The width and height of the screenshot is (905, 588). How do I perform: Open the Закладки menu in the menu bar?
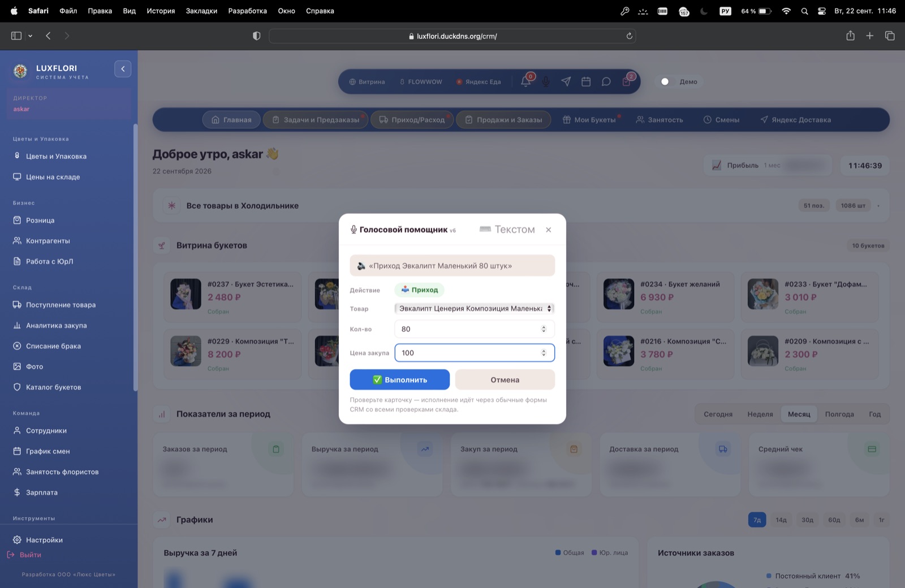tap(201, 11)
